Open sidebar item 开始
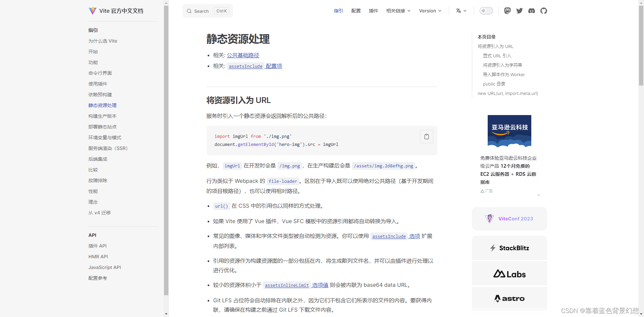The height and width of the screenshot is (317, 644). 93,52
